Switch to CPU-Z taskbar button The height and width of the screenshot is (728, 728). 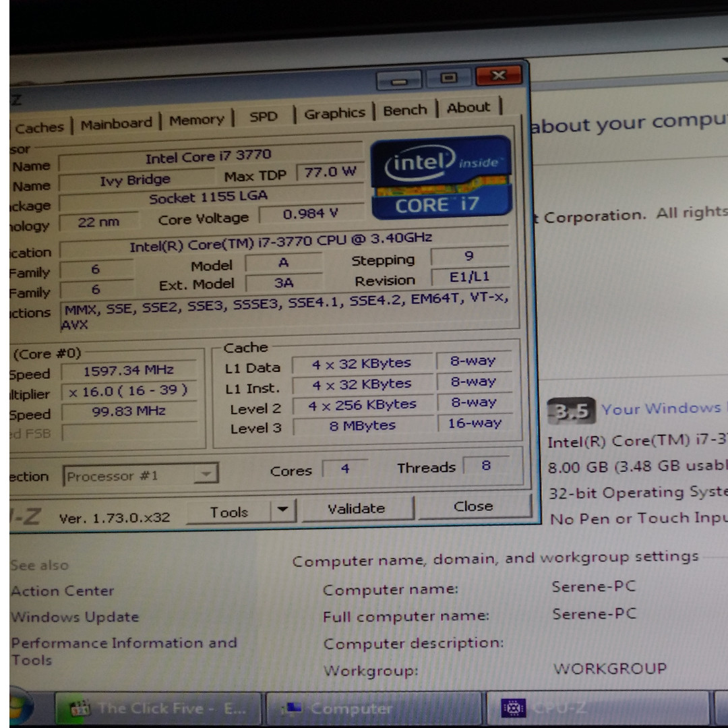pyautogui.click(x=597, y=708)
